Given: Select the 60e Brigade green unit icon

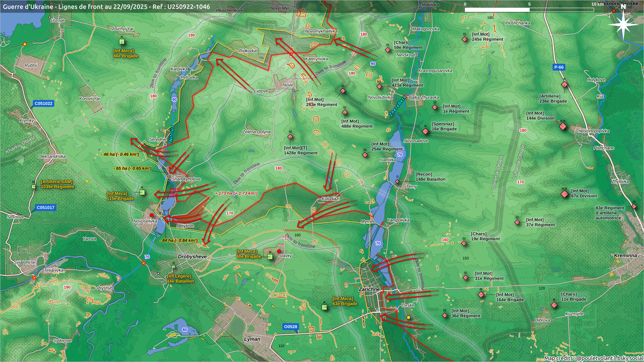Looking at the screenshot, I should click(x=270, y=257).
